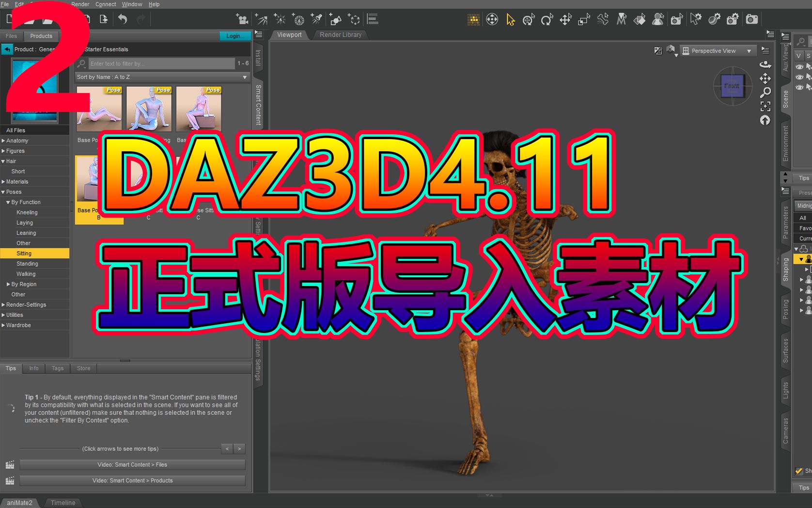Screen dimensions: 812x508
Task: Select the bone-shaped Joint Editor tool
Action: click(603, 19)
